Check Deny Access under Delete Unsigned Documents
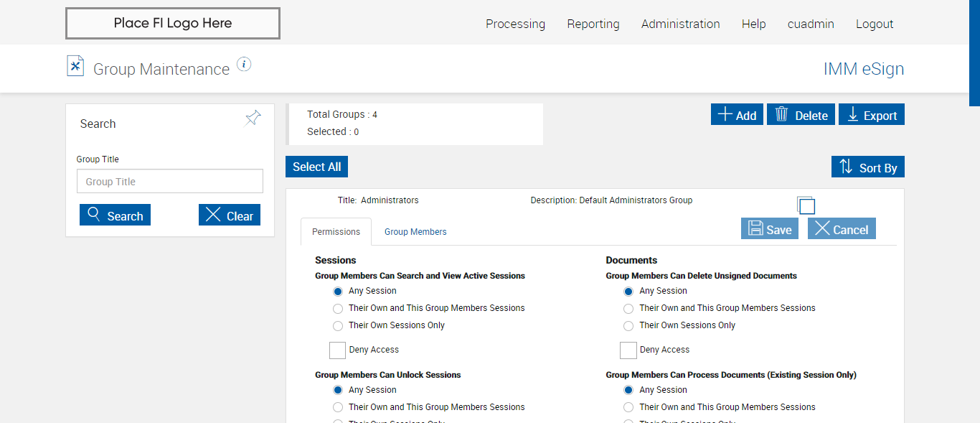This screenshot has height=423, width=980. [x=628, y=350]
